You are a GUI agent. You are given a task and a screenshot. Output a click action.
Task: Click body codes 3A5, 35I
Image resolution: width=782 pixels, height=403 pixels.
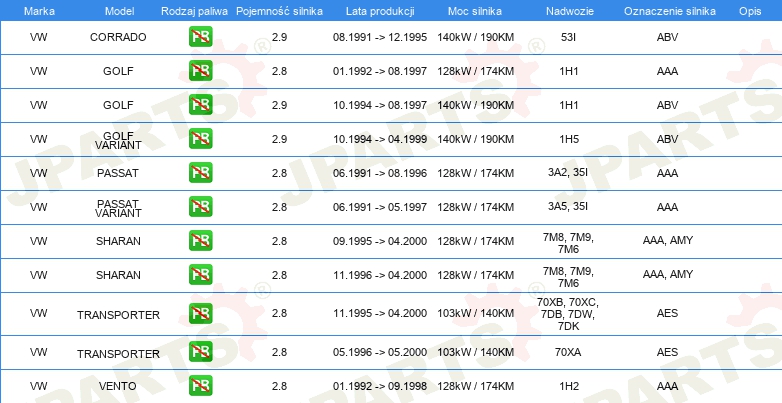[568, 206]
